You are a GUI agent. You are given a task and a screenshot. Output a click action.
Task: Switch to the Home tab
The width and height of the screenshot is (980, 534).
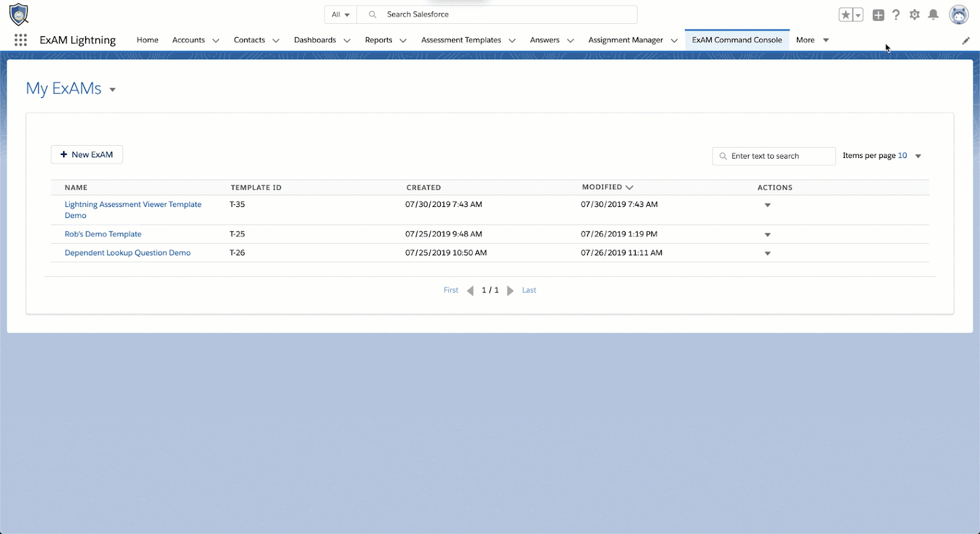[148, 40]
